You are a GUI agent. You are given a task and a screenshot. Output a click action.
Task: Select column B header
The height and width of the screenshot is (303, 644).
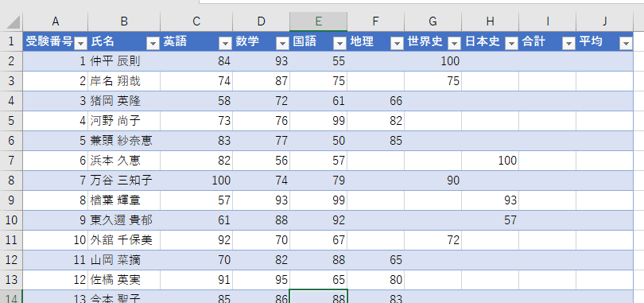pyautogui.click(x=124, y=21)
